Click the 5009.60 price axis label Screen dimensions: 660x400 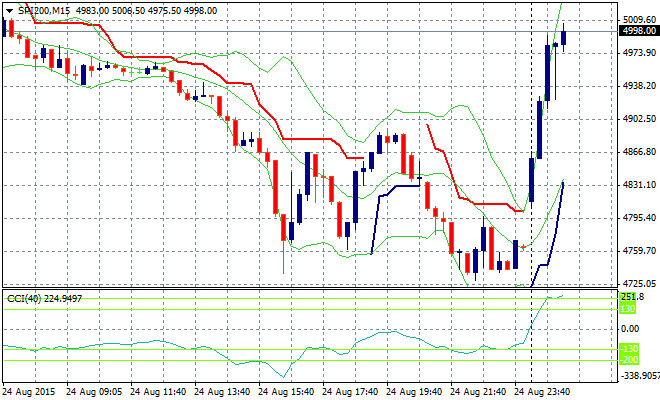[x=639, y=19]
